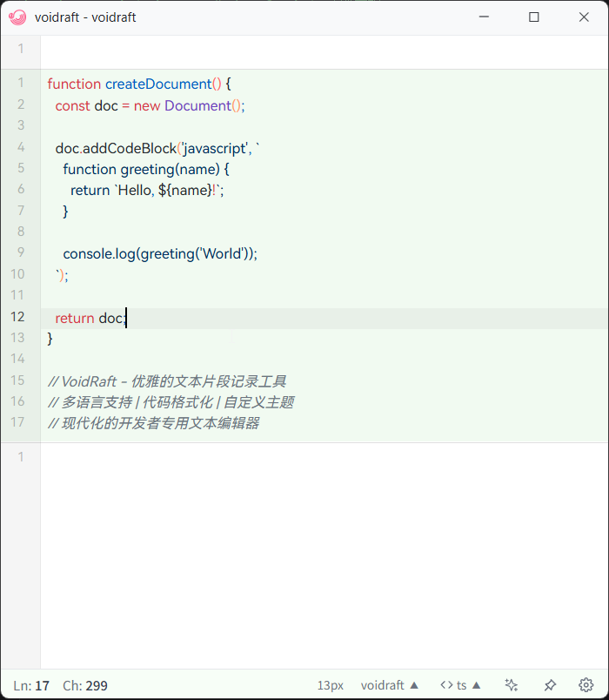Viewport: 609px width, 700px height.
Task: Maximize the voidraft window
Action: [x=533, y=17]
